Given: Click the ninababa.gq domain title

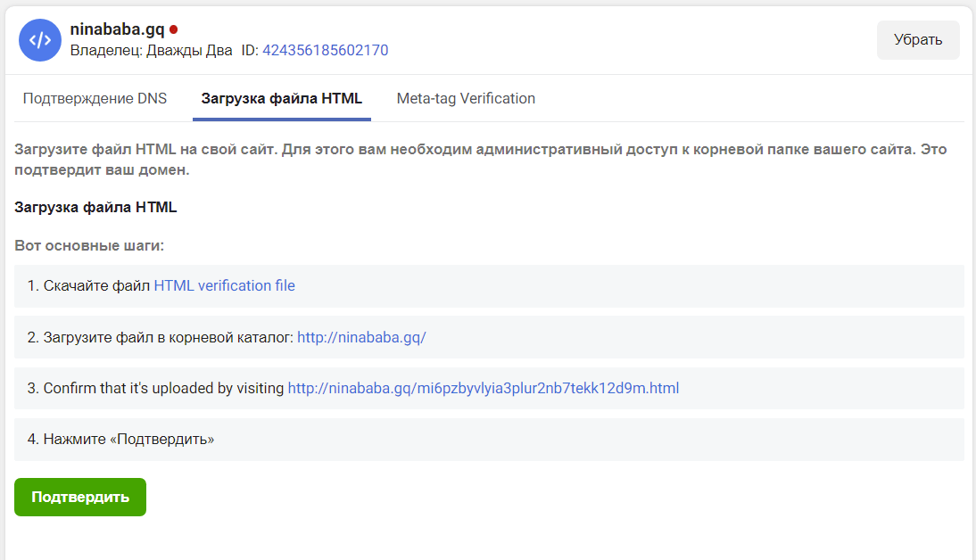Looking at the screenshot, I should tap(117, 29).
